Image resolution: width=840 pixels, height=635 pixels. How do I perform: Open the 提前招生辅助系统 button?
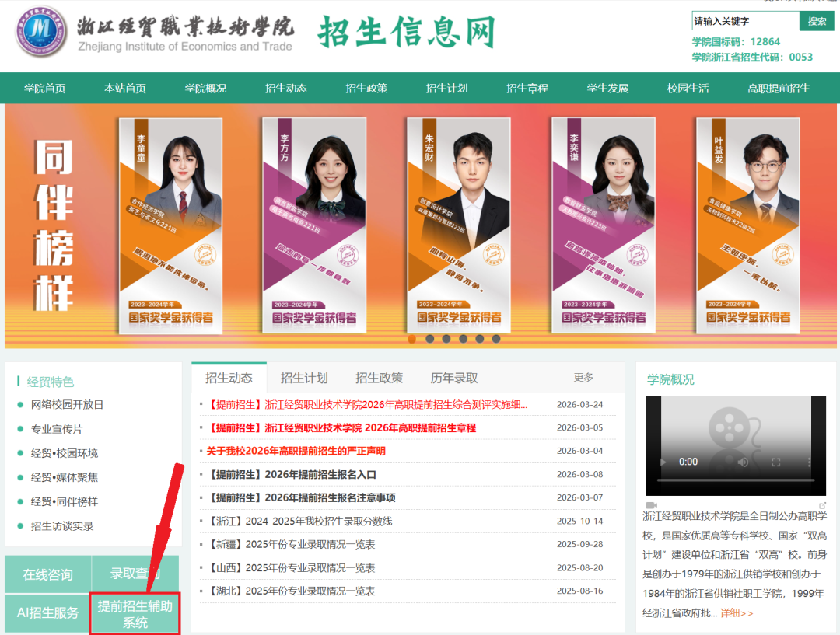[x=135, y=614]
